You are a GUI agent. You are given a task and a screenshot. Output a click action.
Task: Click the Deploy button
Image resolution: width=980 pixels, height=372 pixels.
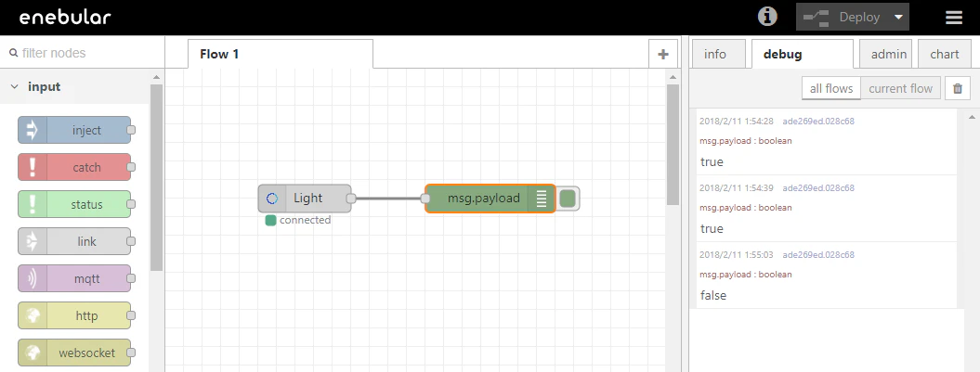pyautogui.click(x=842, y=17)
